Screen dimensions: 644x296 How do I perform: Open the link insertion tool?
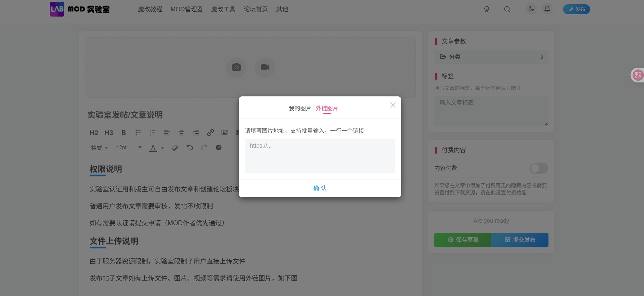210,133
